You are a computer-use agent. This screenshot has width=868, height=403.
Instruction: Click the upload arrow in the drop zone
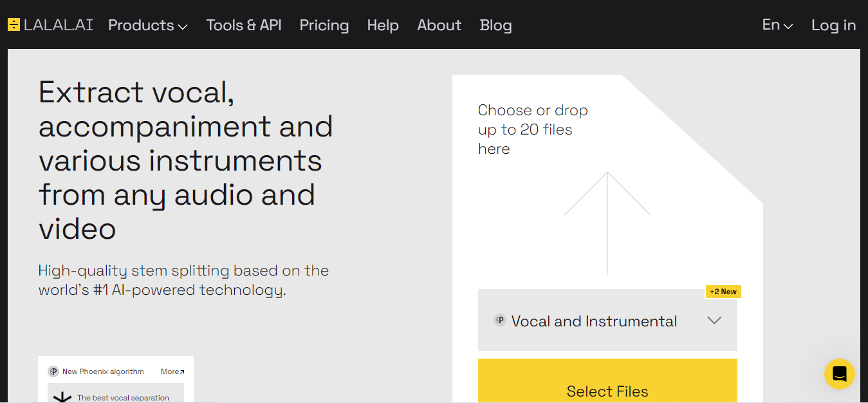(607, 223)
